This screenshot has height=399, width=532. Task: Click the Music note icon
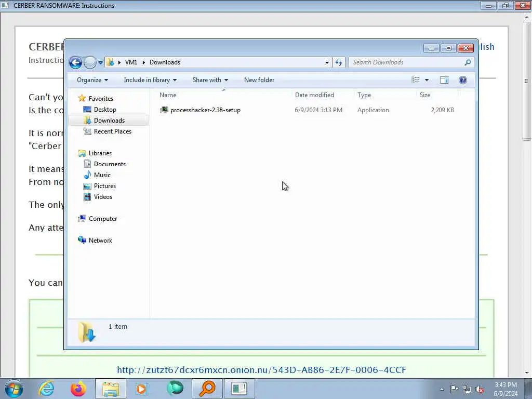tap(87, 175)
